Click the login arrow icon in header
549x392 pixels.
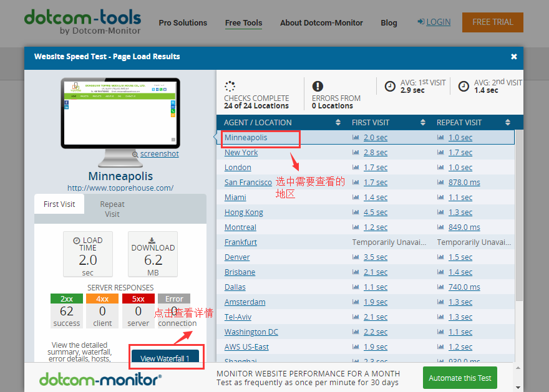[x=421, y=22]
